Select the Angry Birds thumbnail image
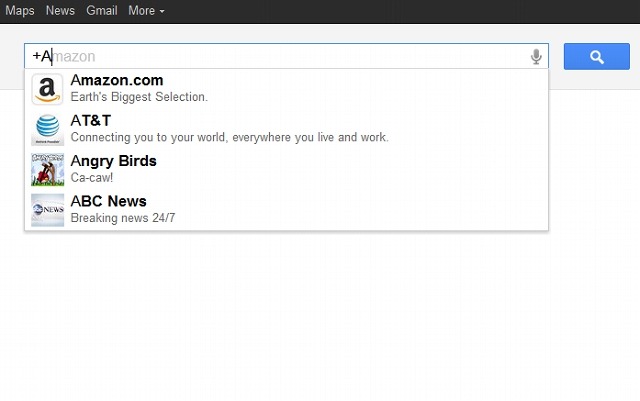Viewport: 640px width, 401px height. point(47,169)
